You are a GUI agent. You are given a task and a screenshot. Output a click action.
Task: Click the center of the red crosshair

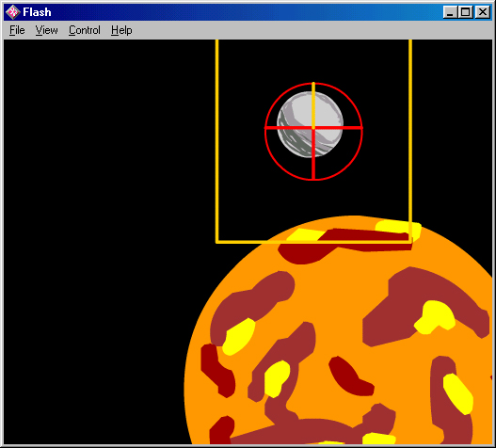(313, 128)
